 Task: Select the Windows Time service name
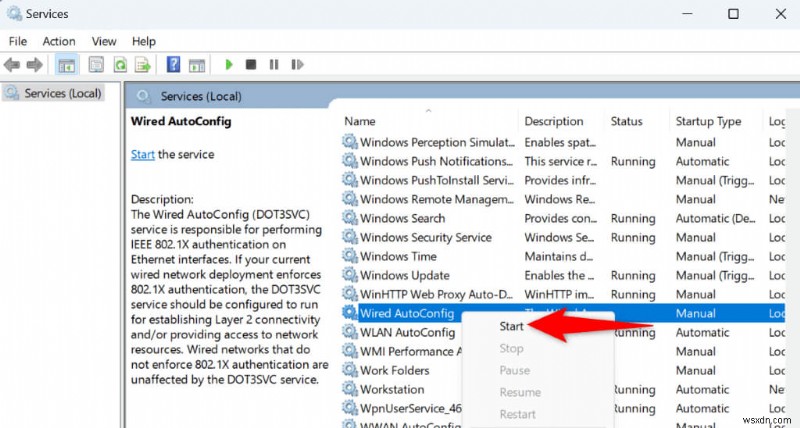(x=398, y=257)
